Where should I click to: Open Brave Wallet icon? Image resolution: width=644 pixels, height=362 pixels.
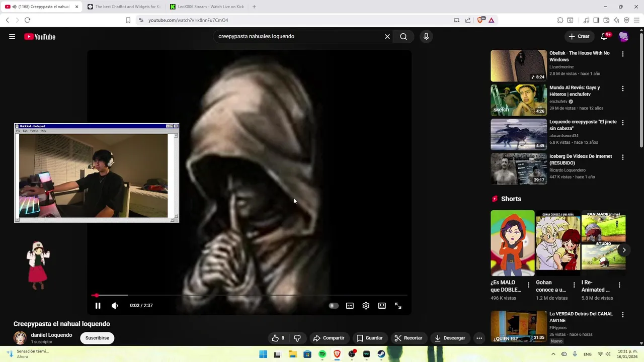click(x=606, y=20)
